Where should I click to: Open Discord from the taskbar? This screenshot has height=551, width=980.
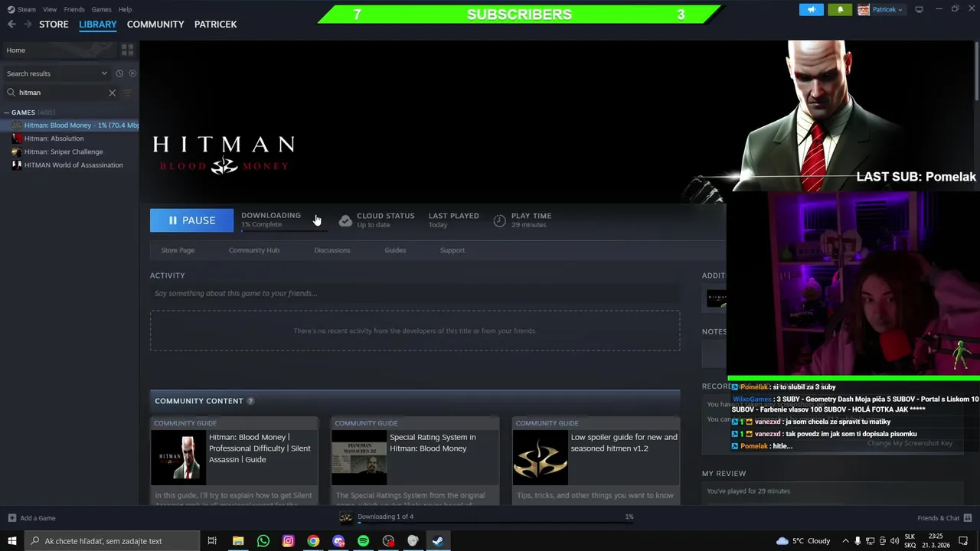pos(338,541)
